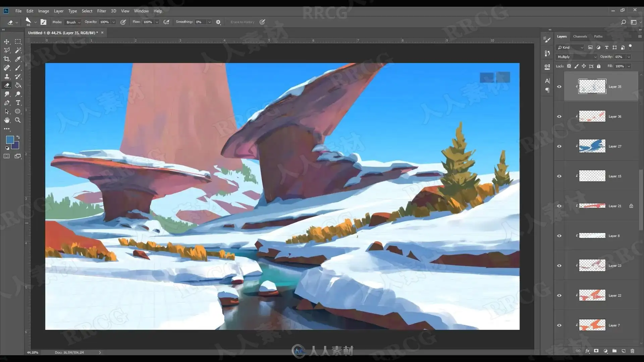Select the Eraser tool in toolbox

coord(7,85)
